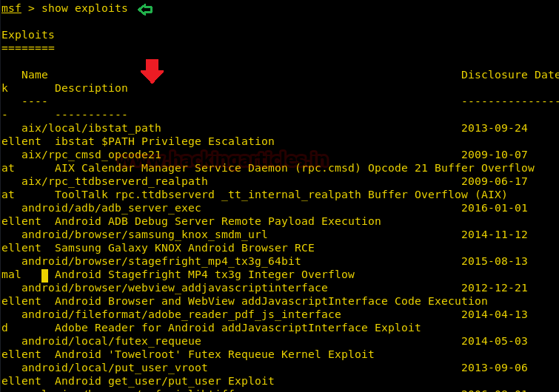Select android/browser/webview_addjavascriptinterface entry
Image resolution: width=559 pixels, height=392 pixels.
(174, 288)
